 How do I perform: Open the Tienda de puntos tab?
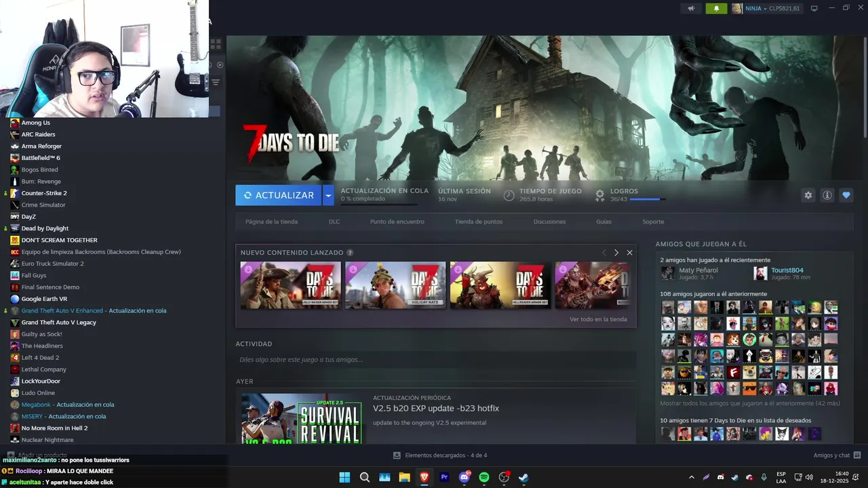click(x=479, y=222)
